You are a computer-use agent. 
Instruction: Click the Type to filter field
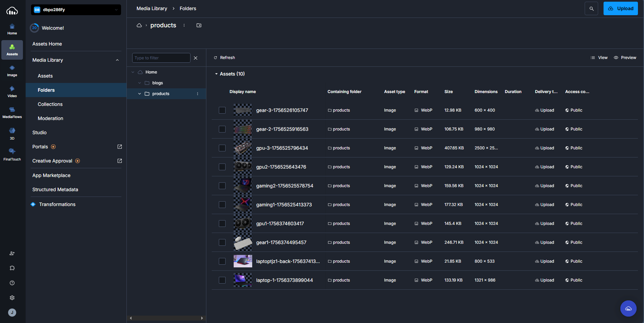pyautogui.click(x=161, y=58)
